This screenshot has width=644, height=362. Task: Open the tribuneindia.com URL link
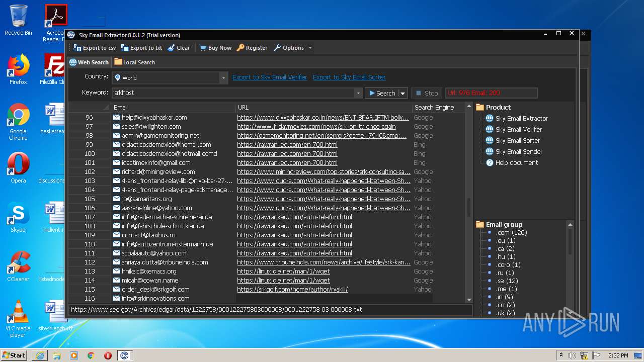pyautogui.click(x=324, y=262)
